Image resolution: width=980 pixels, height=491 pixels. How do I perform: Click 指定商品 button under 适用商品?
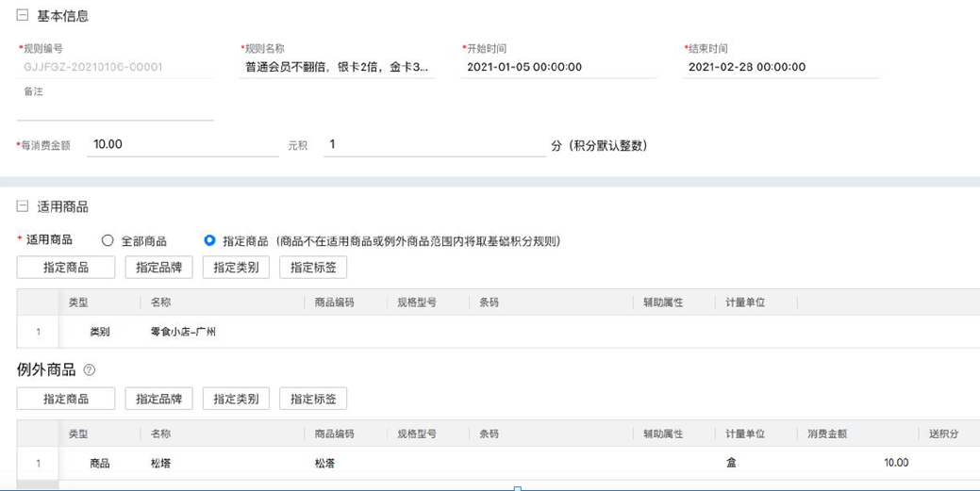coord(66,268)
